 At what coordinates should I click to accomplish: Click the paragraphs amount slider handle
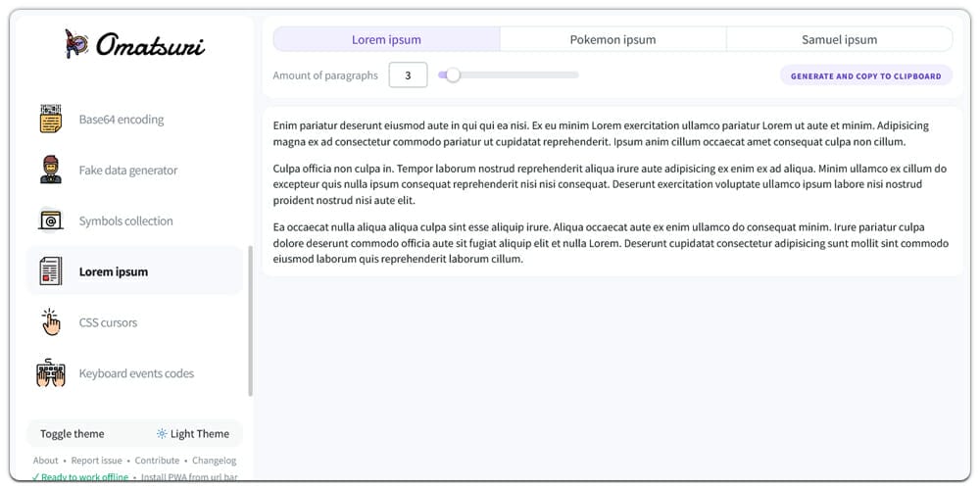coord(453,75)
